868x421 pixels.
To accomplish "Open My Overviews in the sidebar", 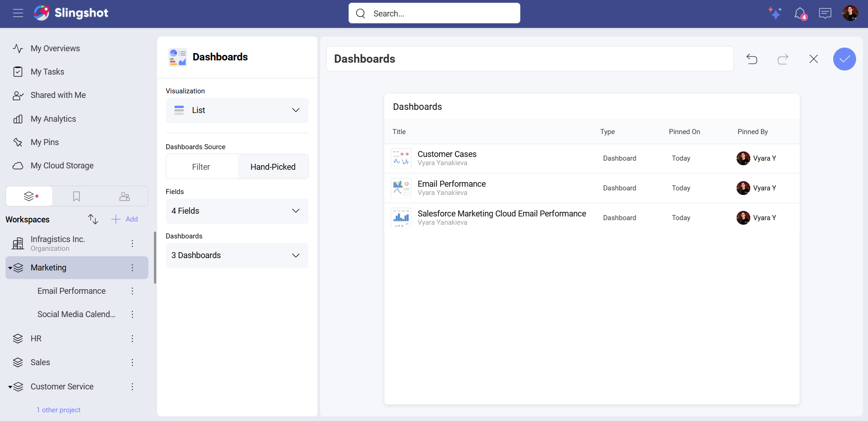I will click(x=55, y=48).
